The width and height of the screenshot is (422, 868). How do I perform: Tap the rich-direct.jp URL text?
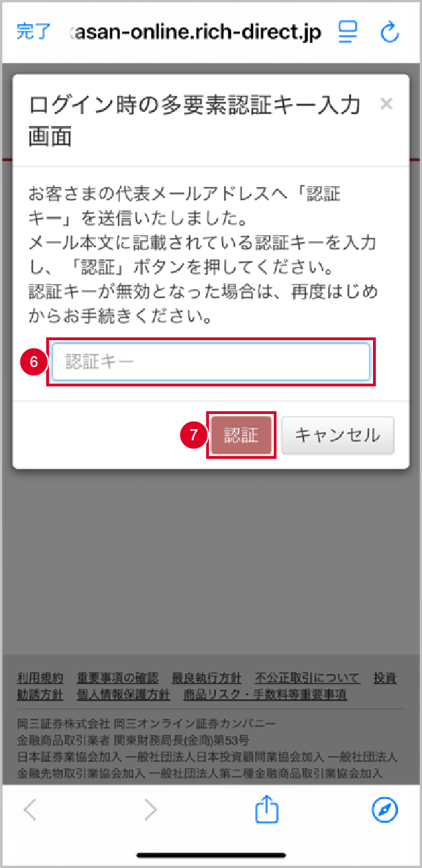click(x=196, y=32)
